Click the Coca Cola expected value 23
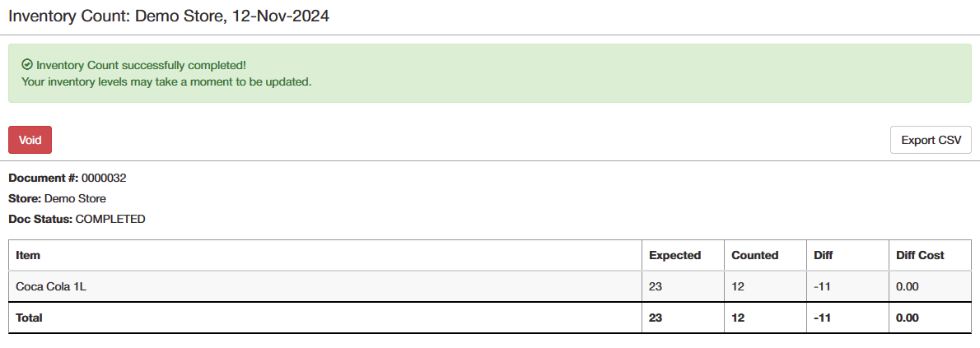 [x=655, y=287]
